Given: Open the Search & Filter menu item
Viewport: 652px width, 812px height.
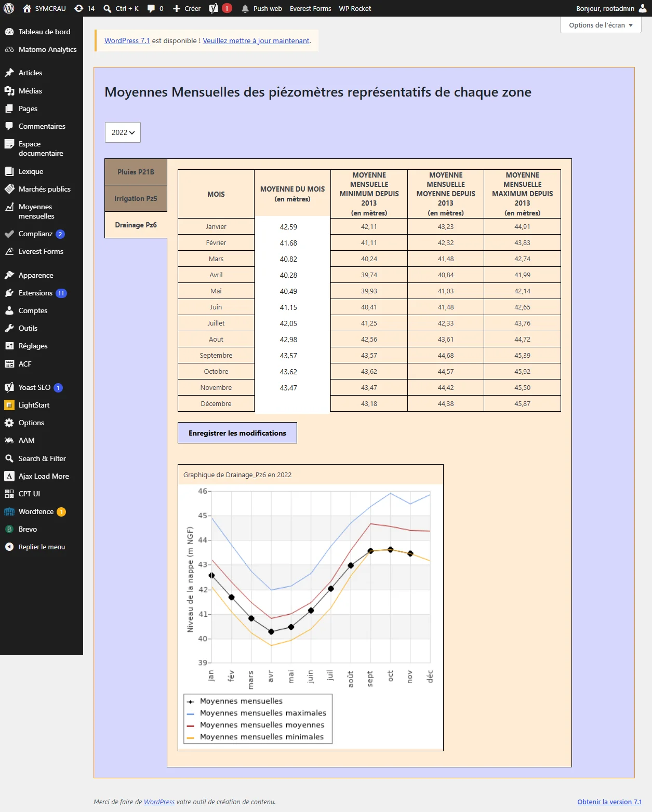Looking at the screenshot, I should [42, 458].
